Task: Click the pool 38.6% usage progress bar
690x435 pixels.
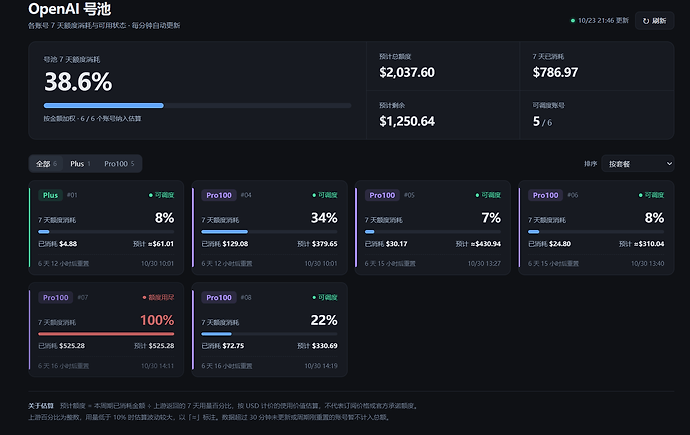Action: pos(197,106)
